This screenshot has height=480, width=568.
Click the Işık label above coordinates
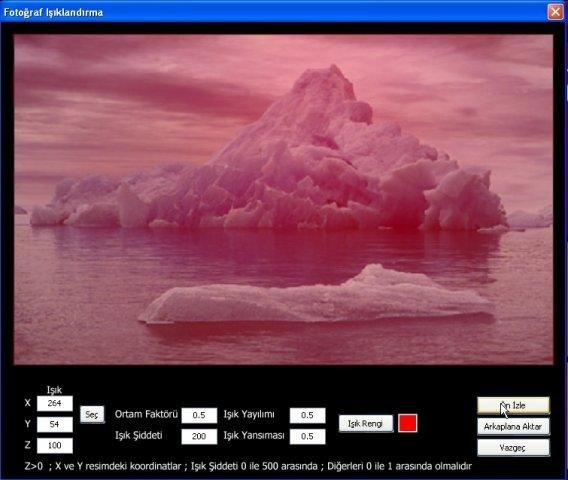click(x=54, y=390)
